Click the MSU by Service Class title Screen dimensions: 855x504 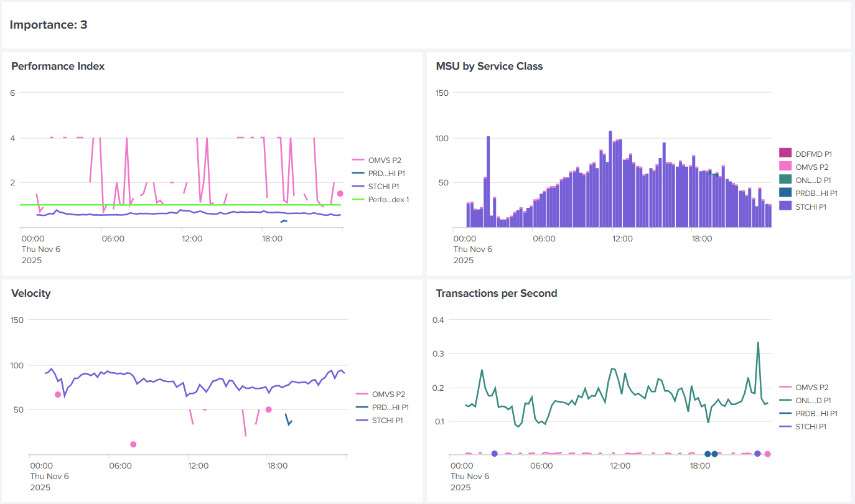(x=489, y=66)
